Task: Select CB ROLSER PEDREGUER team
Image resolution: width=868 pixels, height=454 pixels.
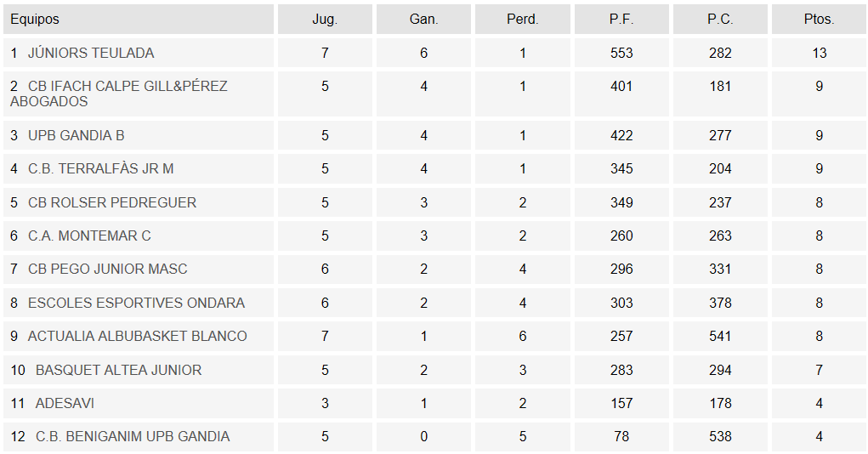Action: 112,202
